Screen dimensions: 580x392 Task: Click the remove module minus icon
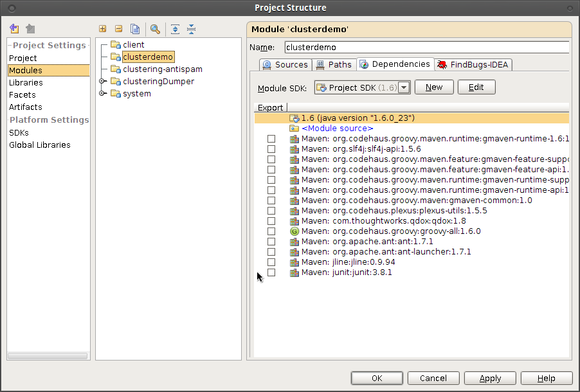pyautogui.click(x=118, y=29)
